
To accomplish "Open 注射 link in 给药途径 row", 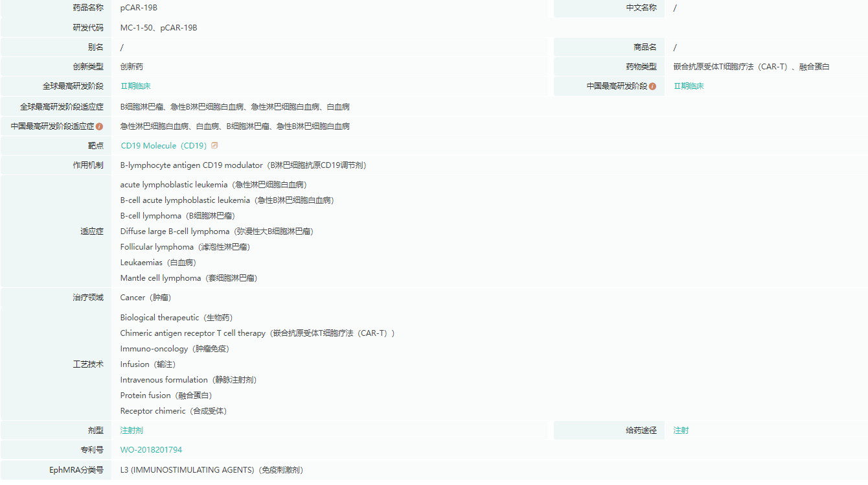I will point(681,431).
